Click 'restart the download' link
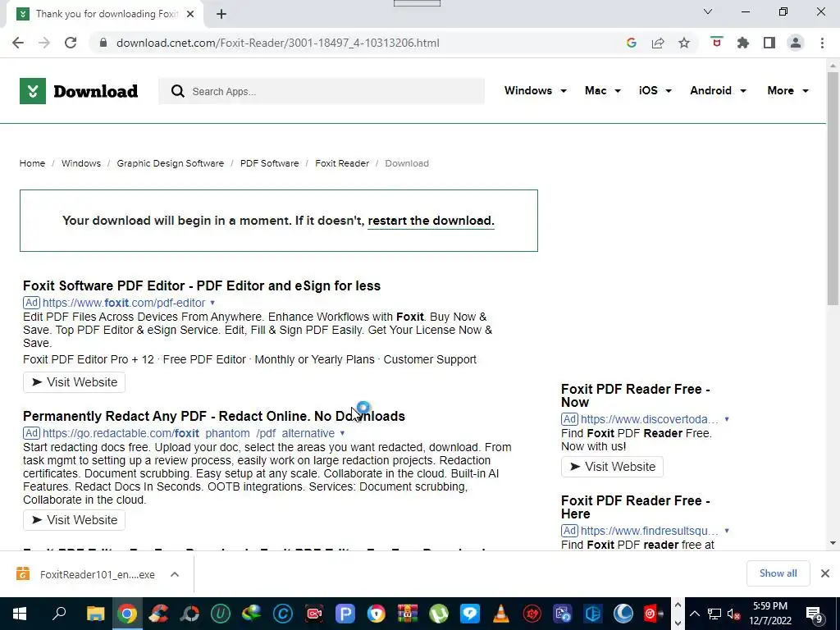 (x=431, y=221)
